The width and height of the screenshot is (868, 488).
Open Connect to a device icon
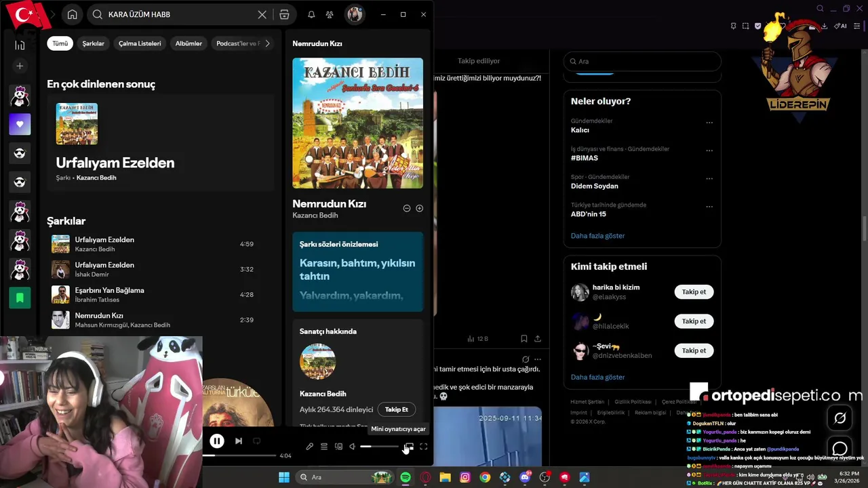point(338,447)
